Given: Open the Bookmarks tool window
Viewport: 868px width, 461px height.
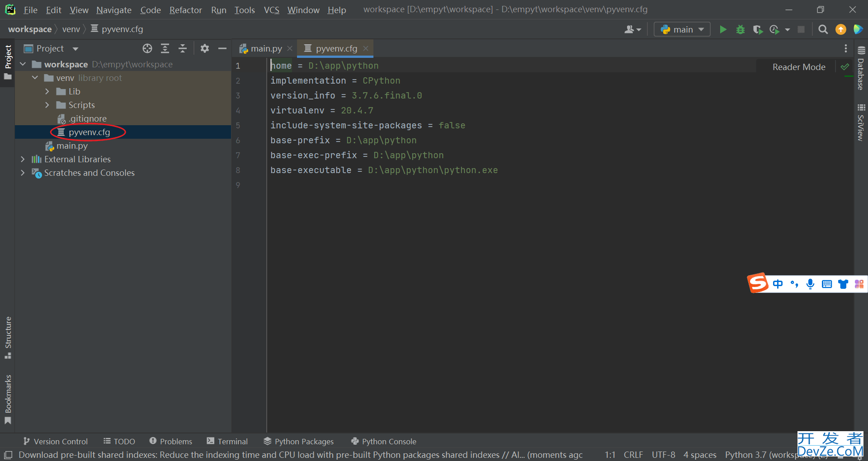Looking at the screenshot, I should [x=8, y=400].
